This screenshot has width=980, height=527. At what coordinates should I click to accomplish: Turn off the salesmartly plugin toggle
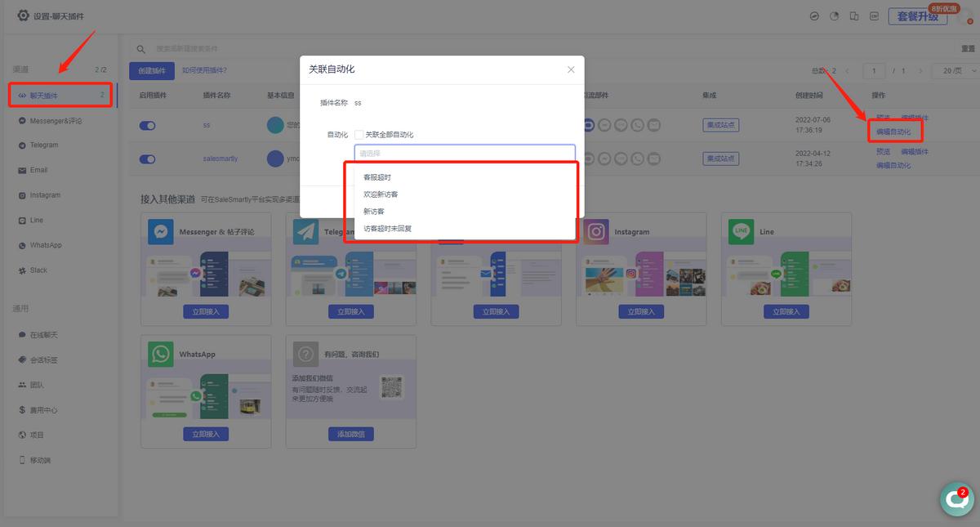(147, 159)
